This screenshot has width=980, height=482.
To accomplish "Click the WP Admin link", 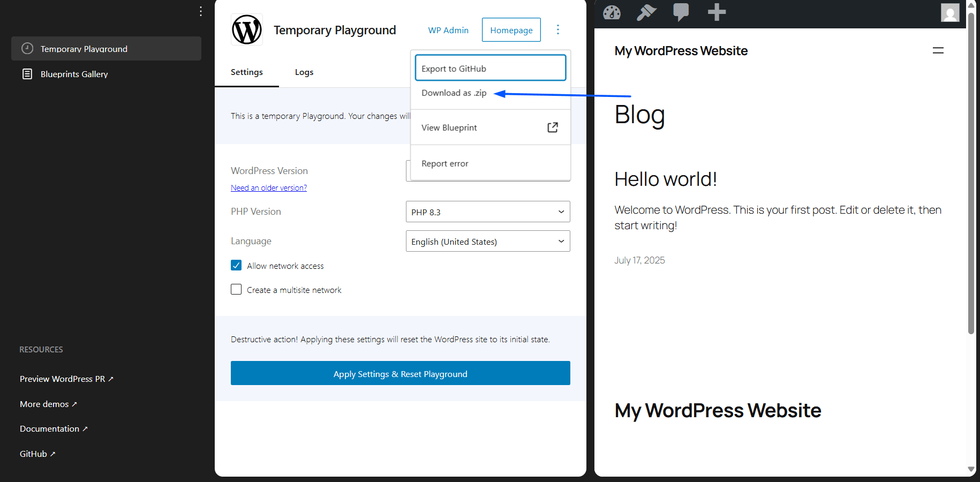I will pos(448,30).
